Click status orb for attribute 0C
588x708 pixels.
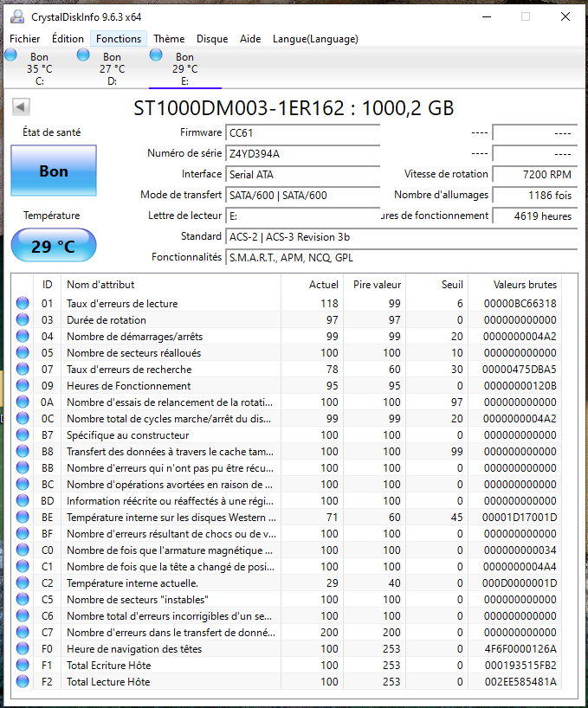pyautogui.click(x=23, y=418)
